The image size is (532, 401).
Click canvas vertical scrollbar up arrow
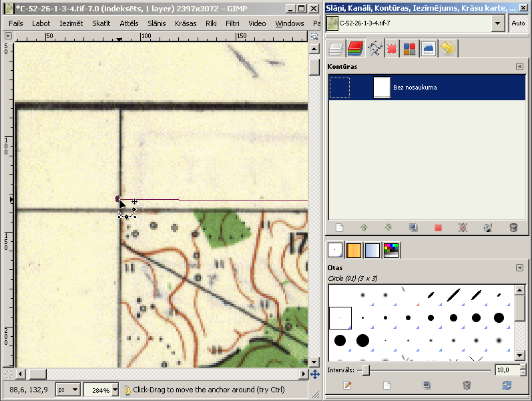[314, 49]
